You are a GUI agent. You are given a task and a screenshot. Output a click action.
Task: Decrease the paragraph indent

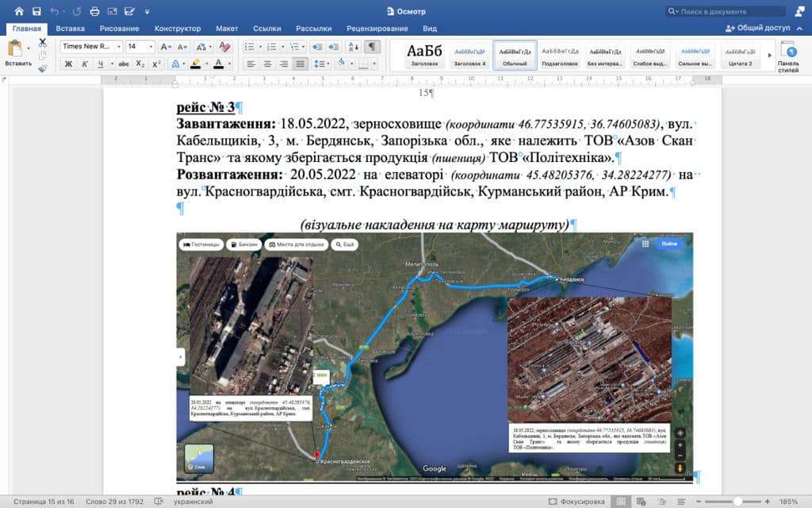point(317,47)
